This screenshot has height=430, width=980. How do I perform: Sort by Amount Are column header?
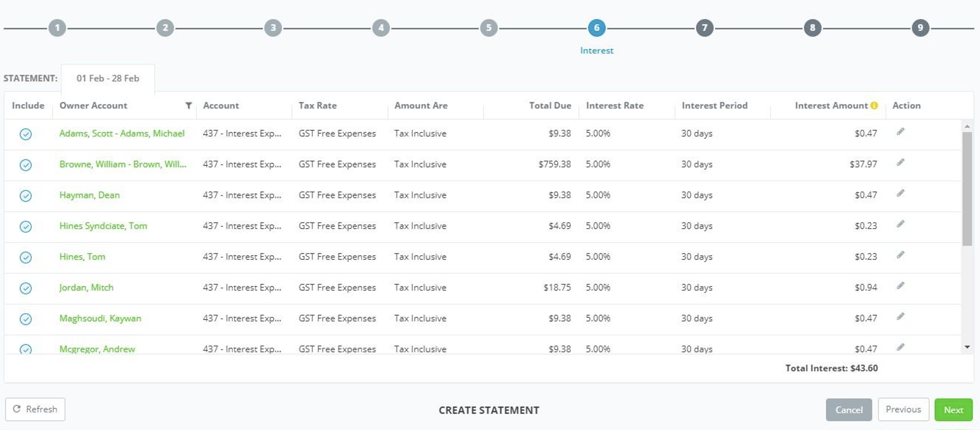pyautogui.click(x=421, y=105)
